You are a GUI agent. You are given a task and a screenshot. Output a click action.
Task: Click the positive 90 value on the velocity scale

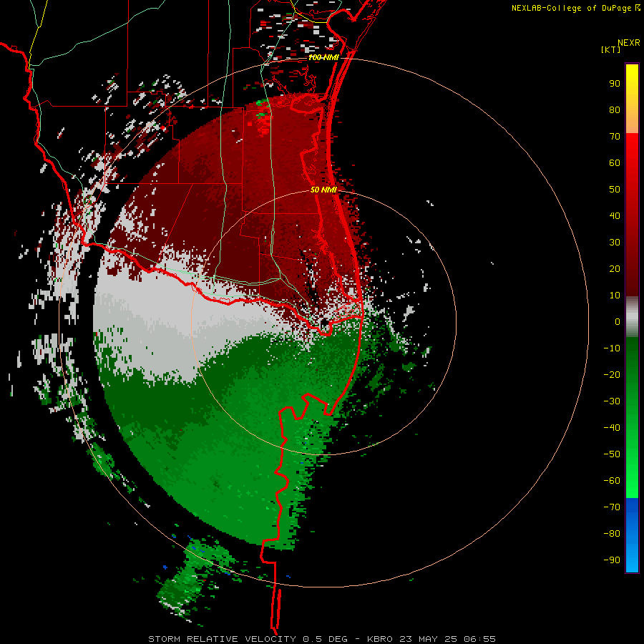tap(615, 84)
